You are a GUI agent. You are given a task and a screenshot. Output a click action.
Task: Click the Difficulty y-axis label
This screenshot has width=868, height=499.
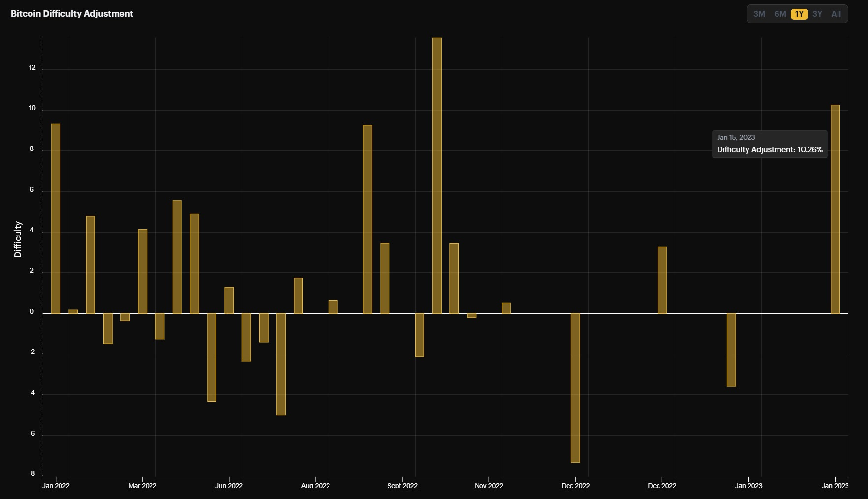18,239
